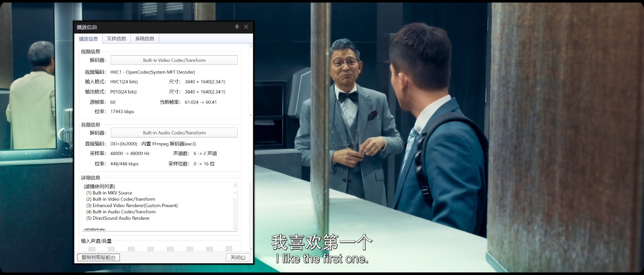The width and height of the screenshot is (644, 275).
Task: Click the detail list scrollbar up arrow
Action: [235, 185]
